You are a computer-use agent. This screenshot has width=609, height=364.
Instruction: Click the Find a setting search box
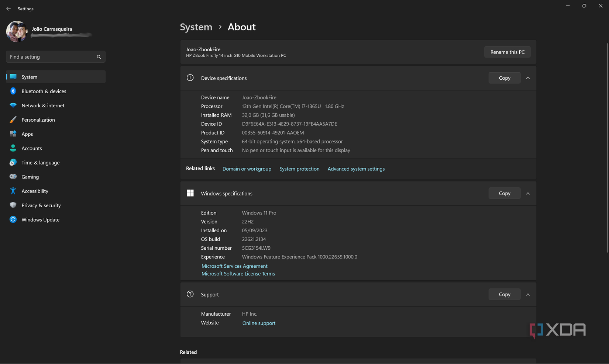(x=55, y=56)
